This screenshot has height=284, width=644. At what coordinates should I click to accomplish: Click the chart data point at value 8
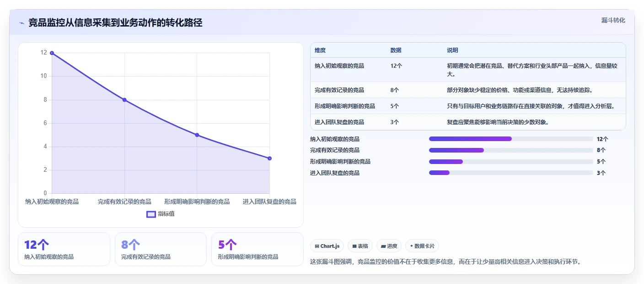pyautogui.click(x=124, y=100)
